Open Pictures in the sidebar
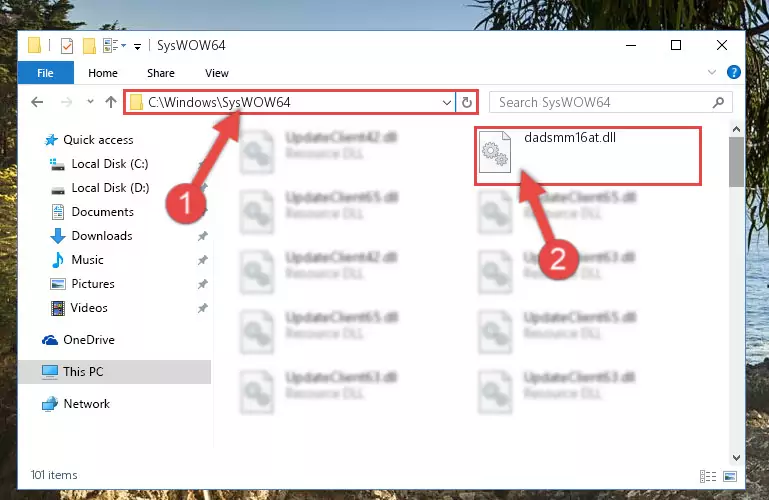 click(93, 284)
